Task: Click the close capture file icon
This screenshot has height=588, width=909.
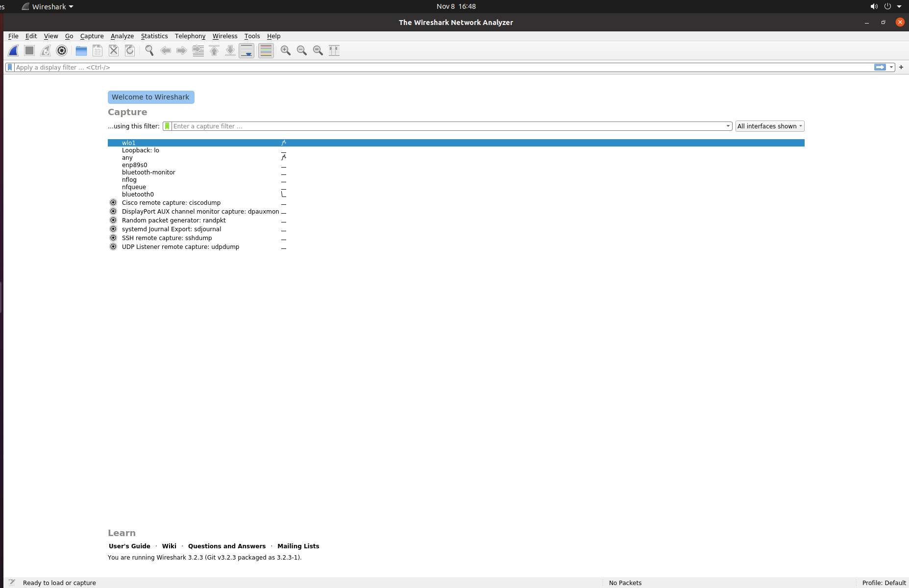Action: [114, 50]
